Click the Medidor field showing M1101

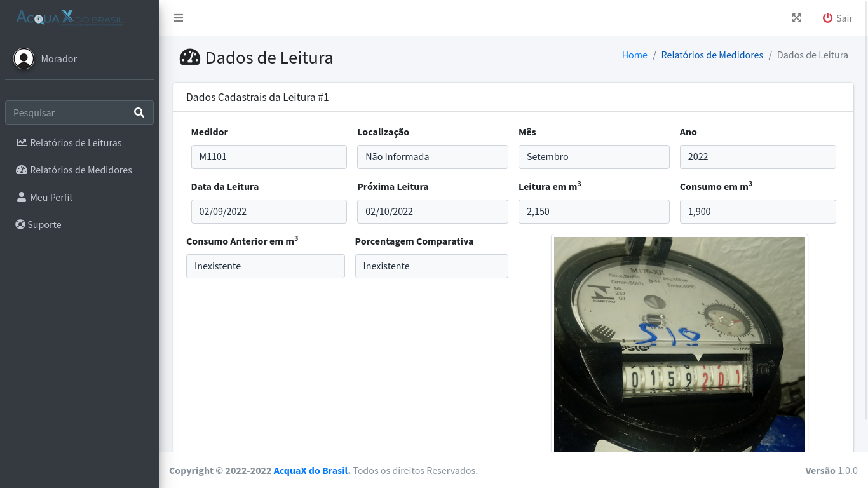[269, 157]
